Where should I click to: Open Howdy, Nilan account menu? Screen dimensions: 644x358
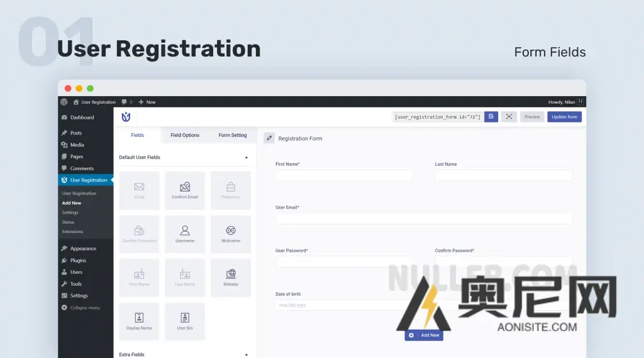click(x=565, y=102)
